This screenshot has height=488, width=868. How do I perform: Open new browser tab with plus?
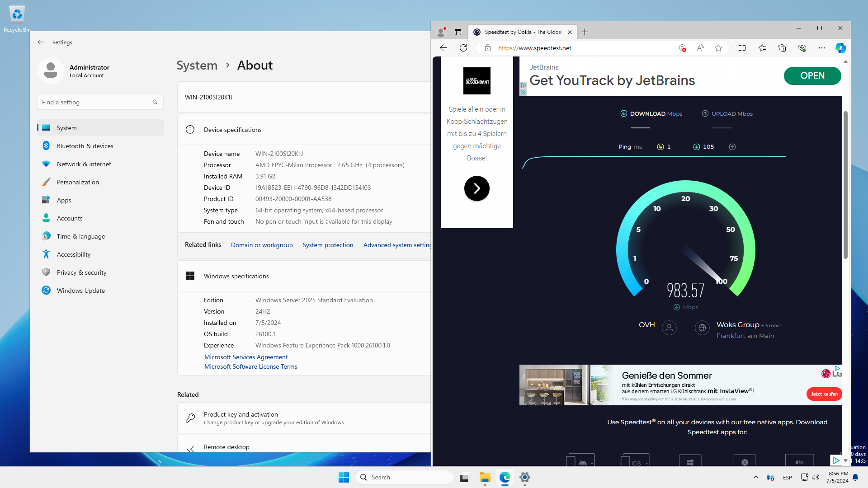[x=585, y=32]
